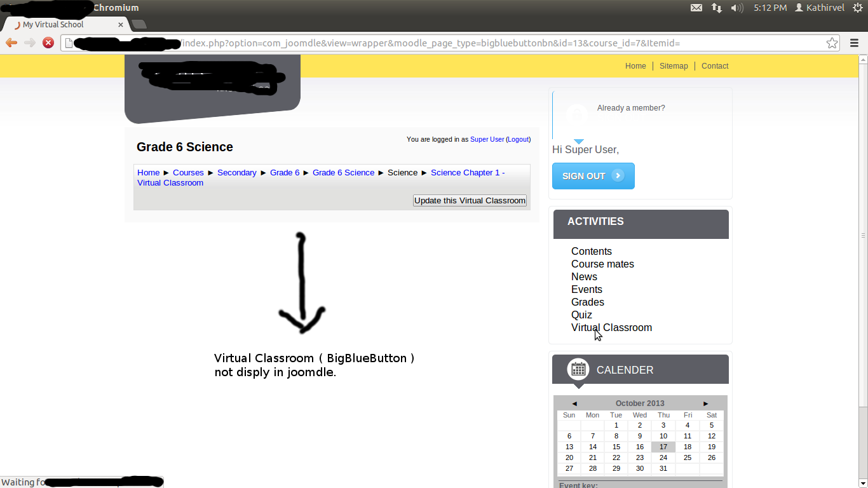Open Contact in top navigation
Image resolution: width=868 pixels, height=488 pixels.
[715, 66]
